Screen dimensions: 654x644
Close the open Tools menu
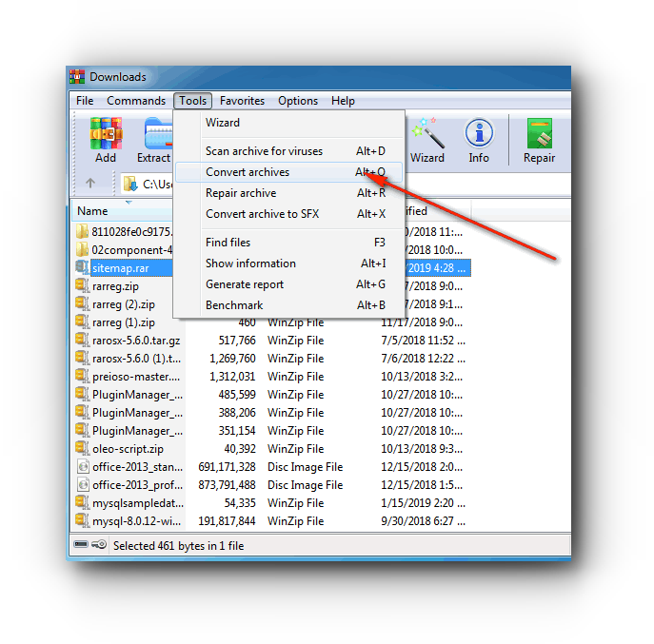pos(192,101)
